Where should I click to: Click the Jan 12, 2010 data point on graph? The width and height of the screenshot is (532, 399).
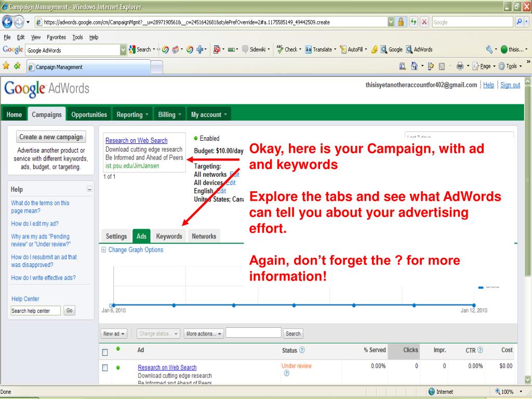(x=474, y=305)
